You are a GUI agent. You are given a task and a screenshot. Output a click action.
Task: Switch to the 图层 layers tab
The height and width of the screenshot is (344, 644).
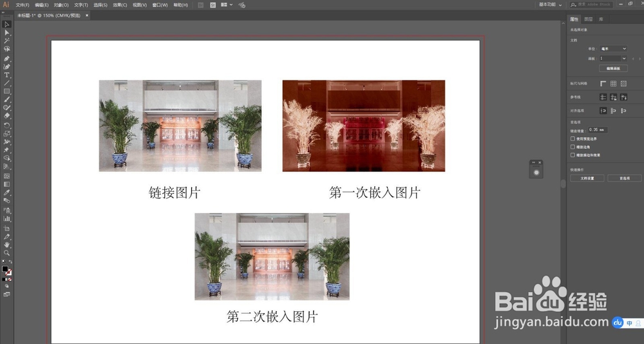tap(588, 19)
